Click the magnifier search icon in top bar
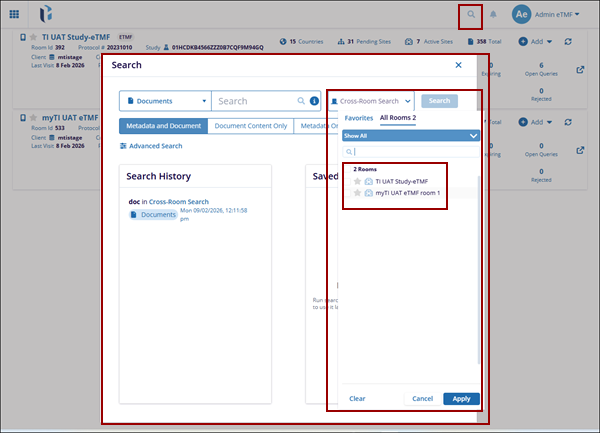This screenshot has width=600, height=433. click(471, 15)
